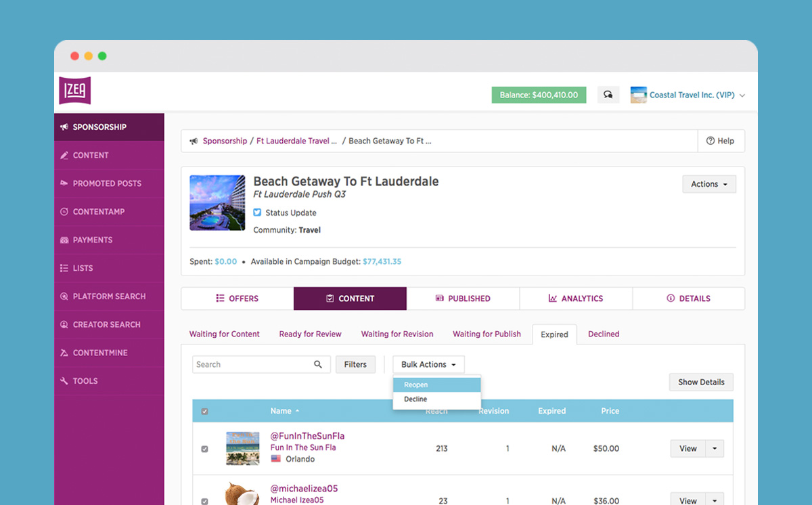Click the Help question mark icon
The height and width of the screenshot is (505, 812).
click(710, 141)
